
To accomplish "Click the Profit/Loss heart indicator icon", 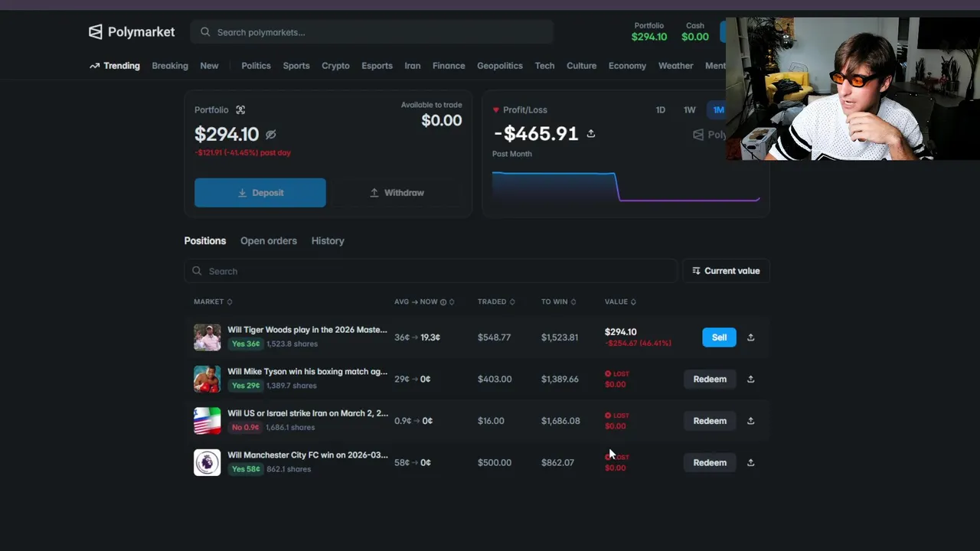I will (x=495, y=110).
